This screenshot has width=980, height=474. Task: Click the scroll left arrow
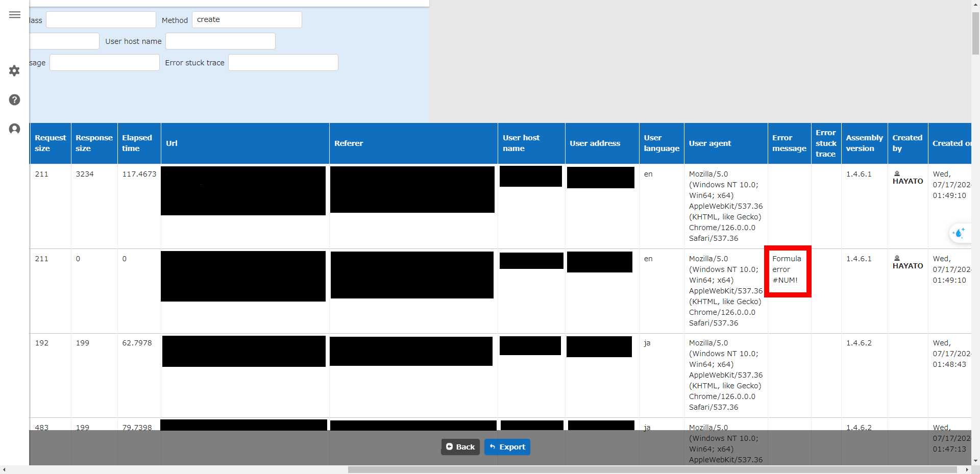[x=4, y=469]
